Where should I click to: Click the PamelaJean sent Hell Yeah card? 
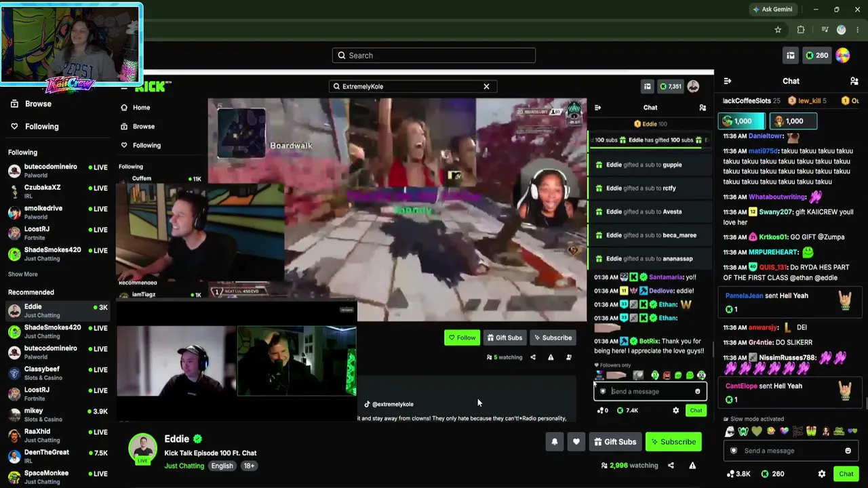(790, 302)
